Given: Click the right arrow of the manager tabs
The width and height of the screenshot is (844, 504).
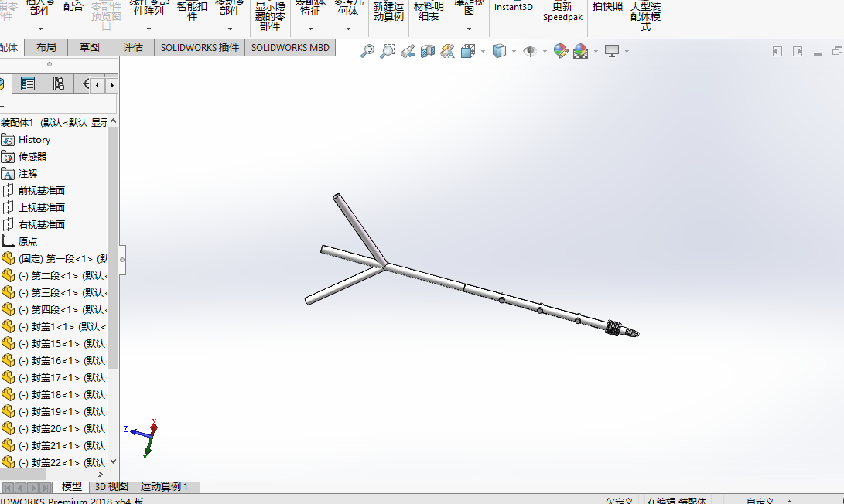Looking at the screenshot, I should [112, 85].
